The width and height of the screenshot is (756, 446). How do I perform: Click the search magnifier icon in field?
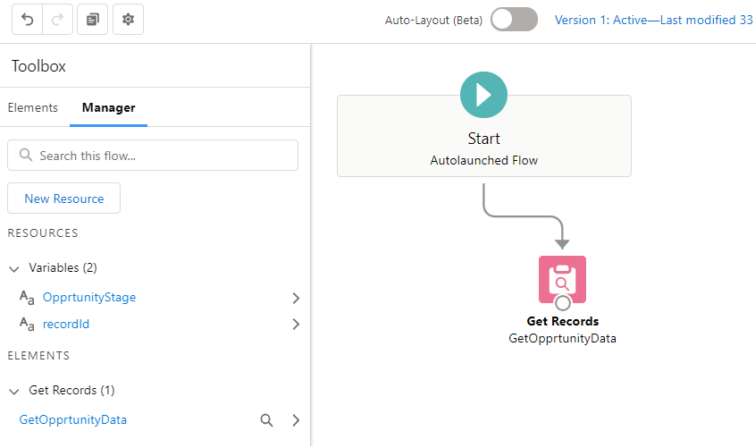(x=26, y=155)
